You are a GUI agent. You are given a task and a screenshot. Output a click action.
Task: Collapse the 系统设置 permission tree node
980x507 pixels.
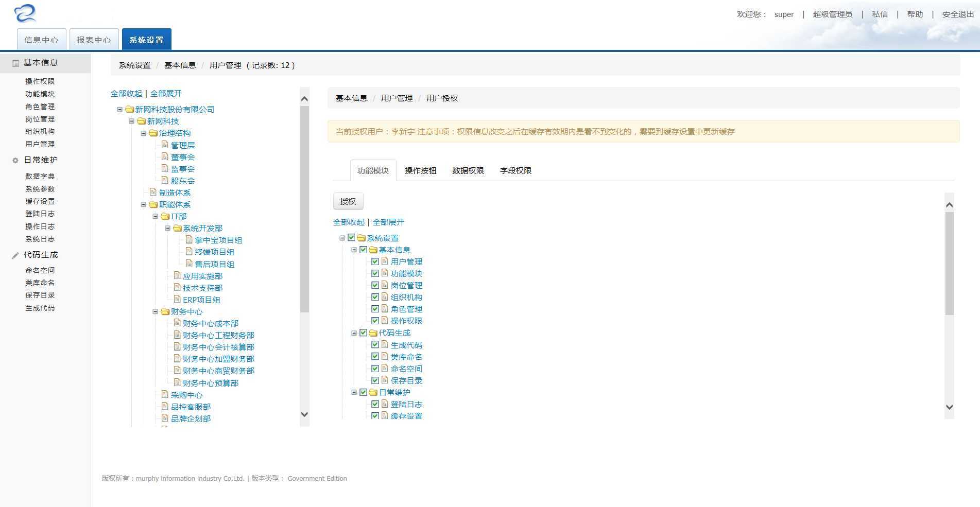[342, 238]
